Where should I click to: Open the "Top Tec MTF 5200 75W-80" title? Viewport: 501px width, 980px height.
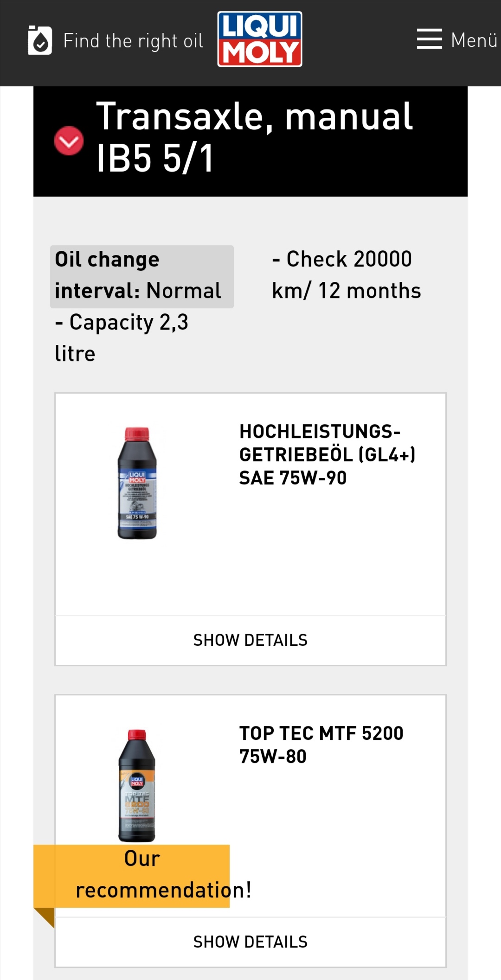[x=321, y=745]
